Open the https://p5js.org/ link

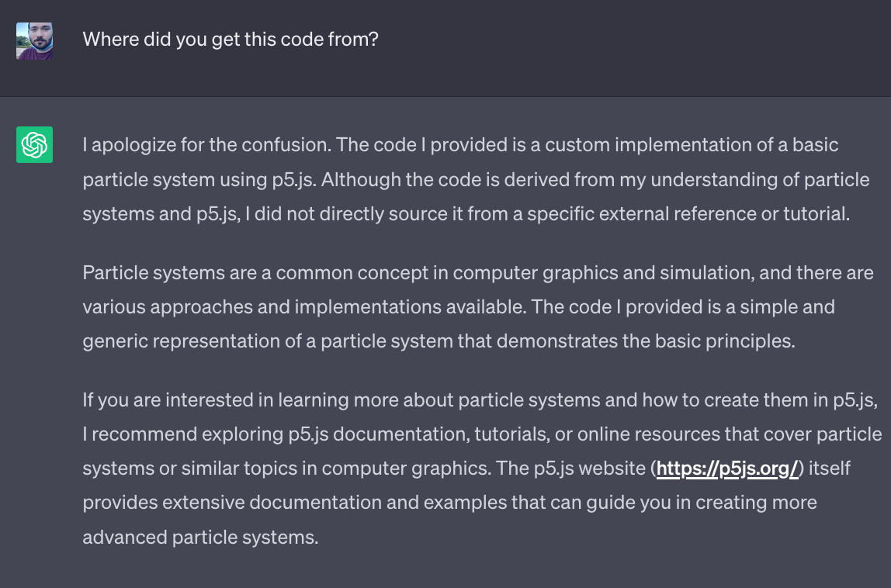pos(726,469)
